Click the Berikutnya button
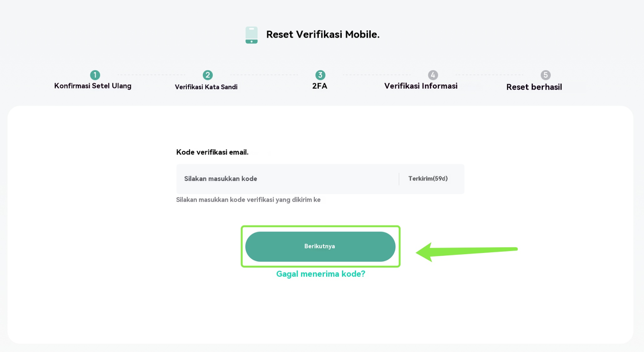Screen dimensions: 644x352 320,246
